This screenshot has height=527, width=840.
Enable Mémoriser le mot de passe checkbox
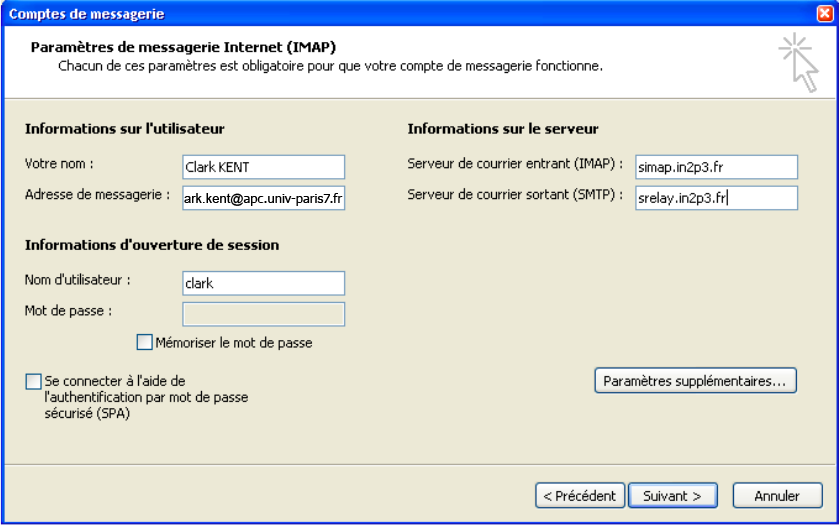point(145,342)
